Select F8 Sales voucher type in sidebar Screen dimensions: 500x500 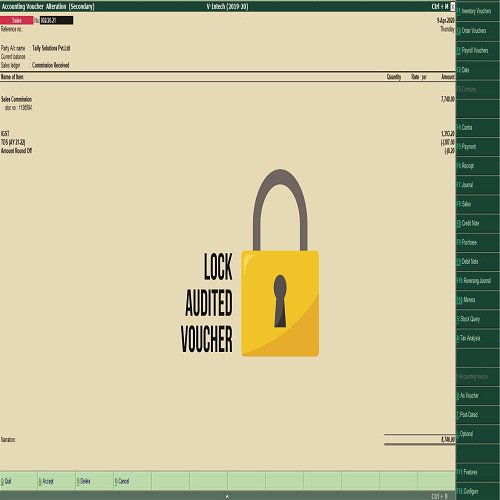[x=478, y=204]
